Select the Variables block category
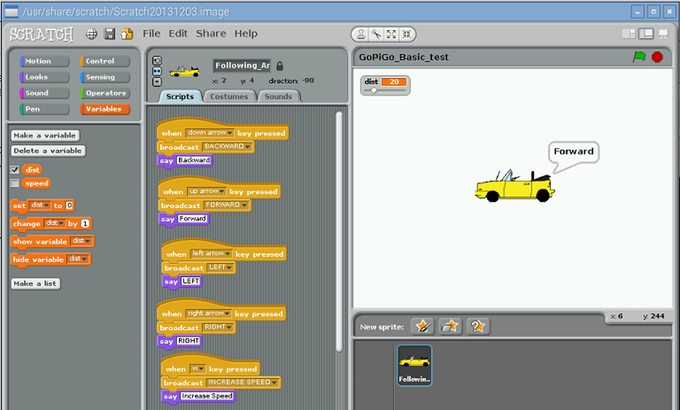The width and height of the screenshot is (680, 410). pos(105,109)
